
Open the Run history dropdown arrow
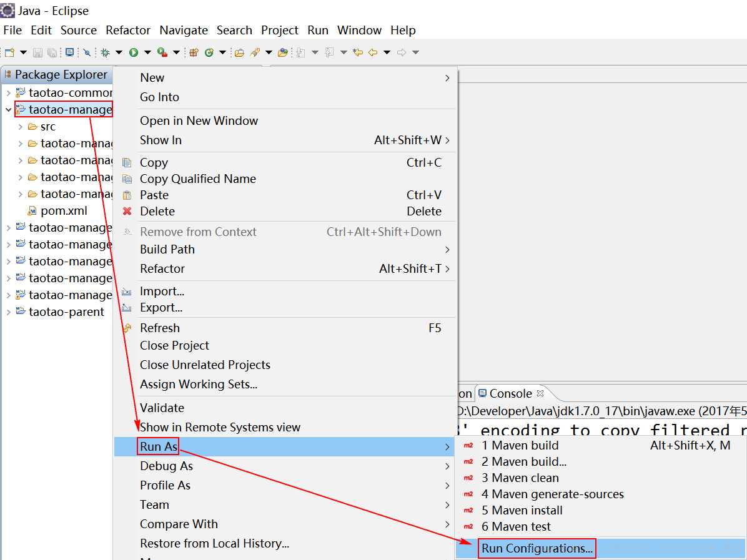(x=147, y=52)
